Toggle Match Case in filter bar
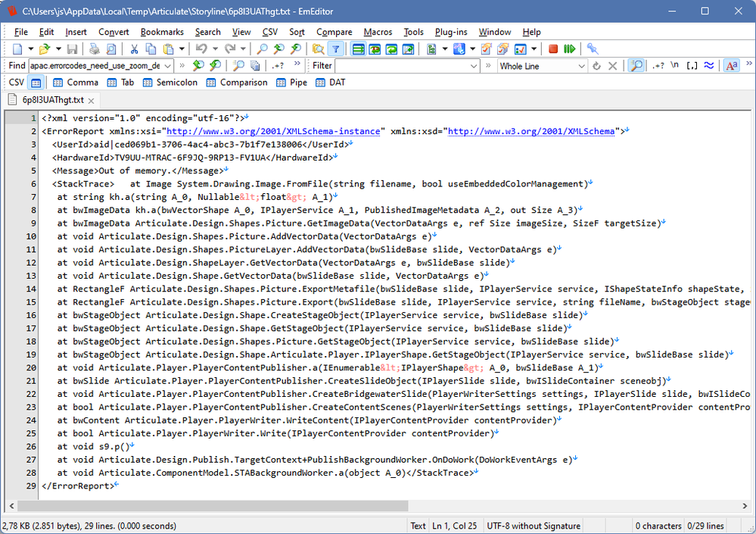The height and width of the screenshot is (534, 756). click(731, 66)
